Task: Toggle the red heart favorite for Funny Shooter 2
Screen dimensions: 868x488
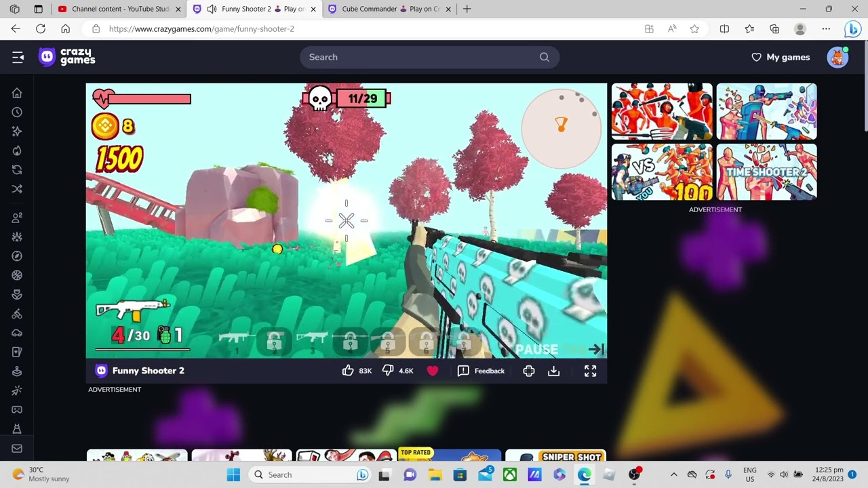Action: point(433,371)
